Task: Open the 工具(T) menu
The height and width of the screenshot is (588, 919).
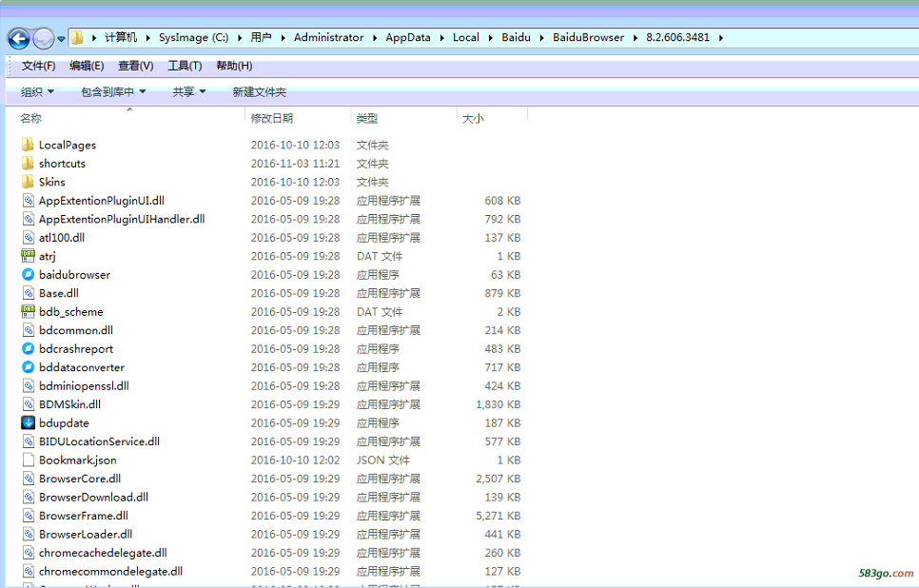Action: click(x=185, y=66)
